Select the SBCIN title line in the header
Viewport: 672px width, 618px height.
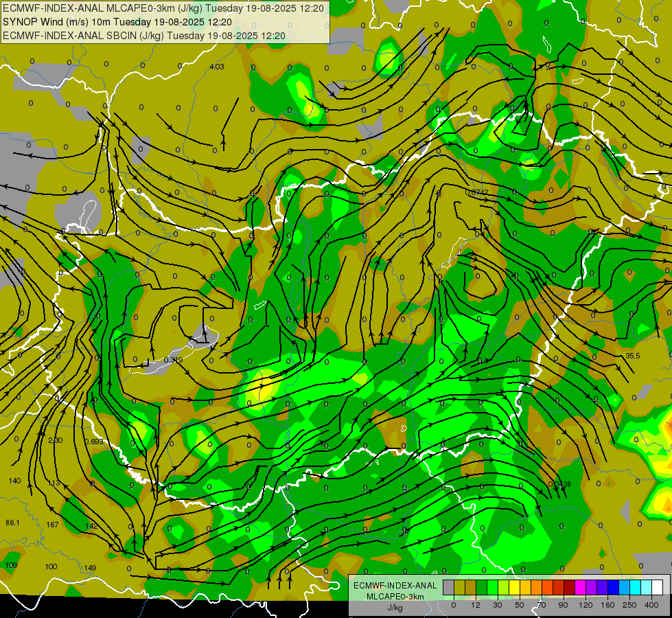pyautogui.click(x=144, y=36)
